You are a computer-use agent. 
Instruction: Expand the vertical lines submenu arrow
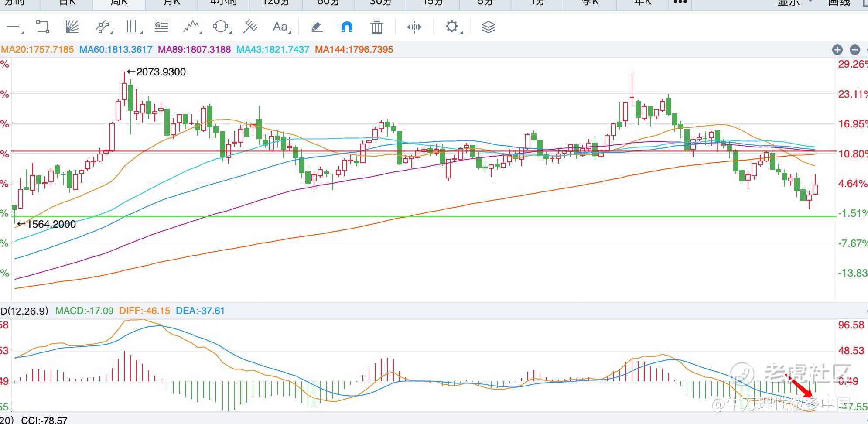coord(141,32)
